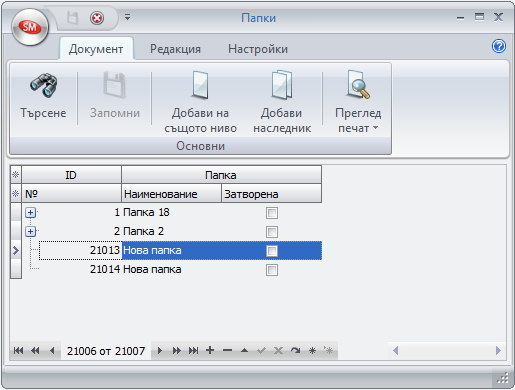
Task: Click the horizontal scrollbar left arrow
Action: point(396,351)
